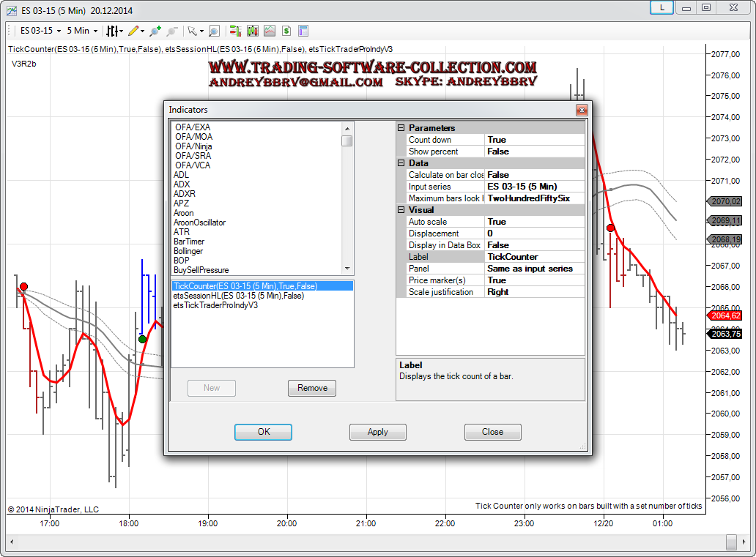Image resolution: width=756 pixels, height=557 pixels.
Task: Open the ES 03-15 instrument dropdown
Action: point(40,31)
